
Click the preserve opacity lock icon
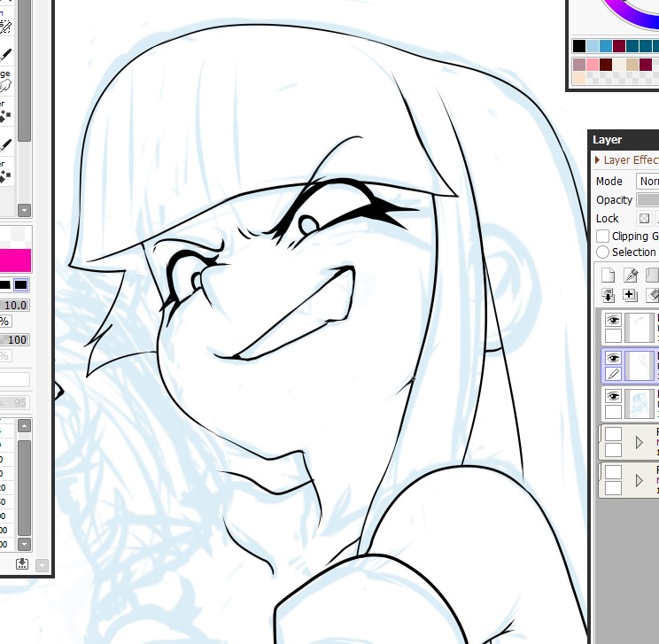point(644,218)
